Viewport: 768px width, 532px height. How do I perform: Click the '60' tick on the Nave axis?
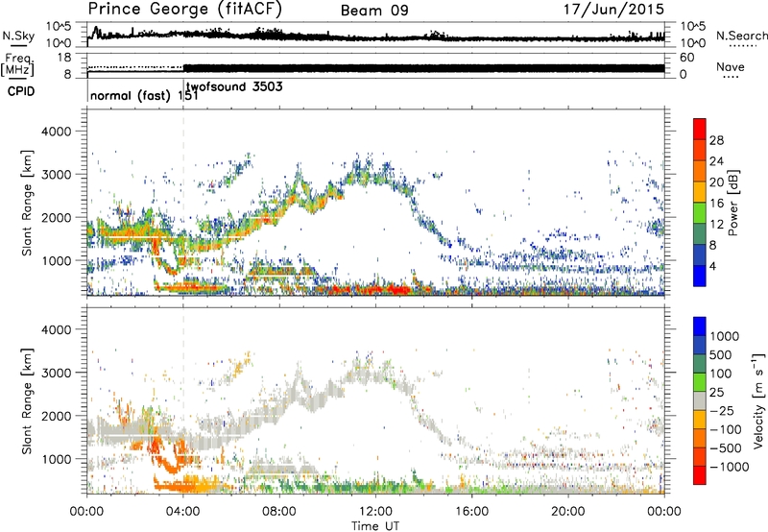[687, 58]
